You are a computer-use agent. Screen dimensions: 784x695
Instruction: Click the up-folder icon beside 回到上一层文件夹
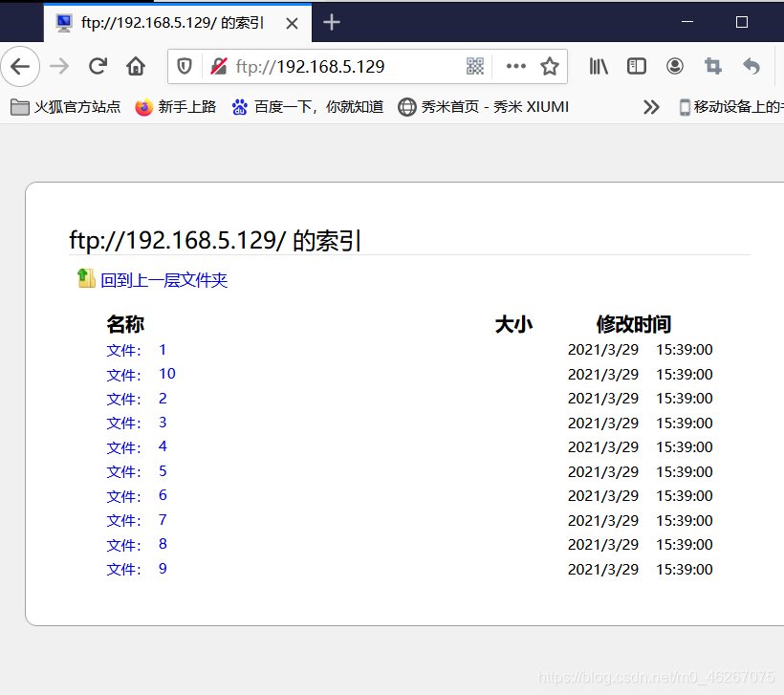click(x=86, y=278)
